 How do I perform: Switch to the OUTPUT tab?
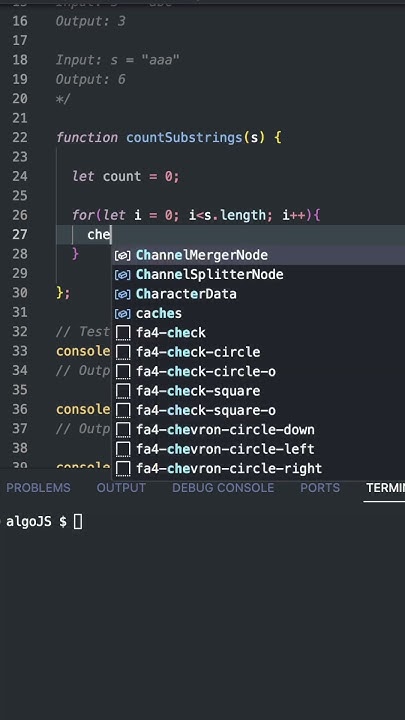pos(121,488)
